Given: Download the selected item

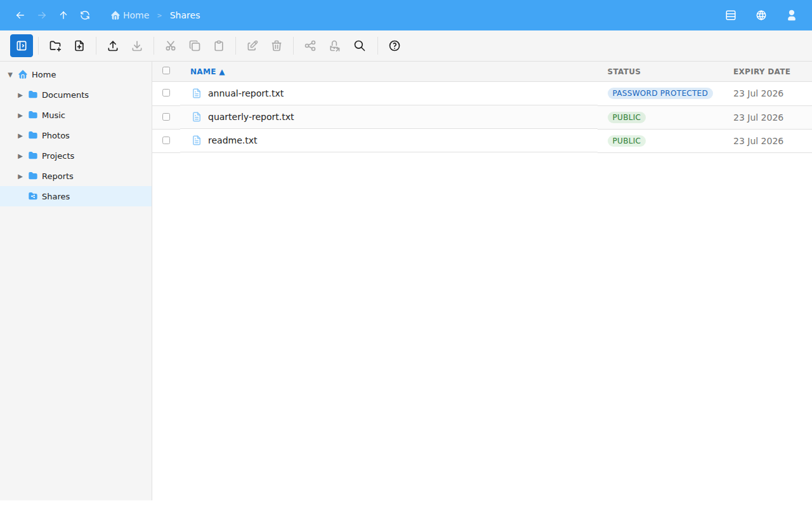Looking at the screenshot, I should (x=137, y=46).
